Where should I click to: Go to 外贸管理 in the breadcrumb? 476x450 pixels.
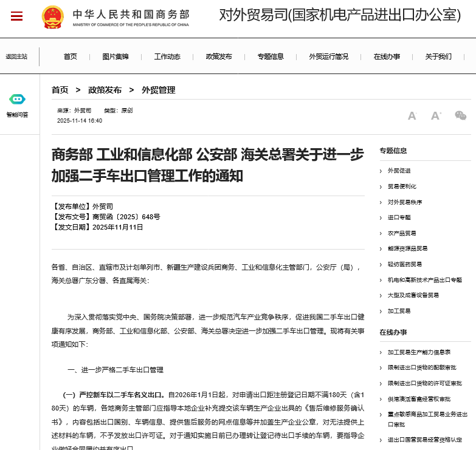(x=159, y=90)
